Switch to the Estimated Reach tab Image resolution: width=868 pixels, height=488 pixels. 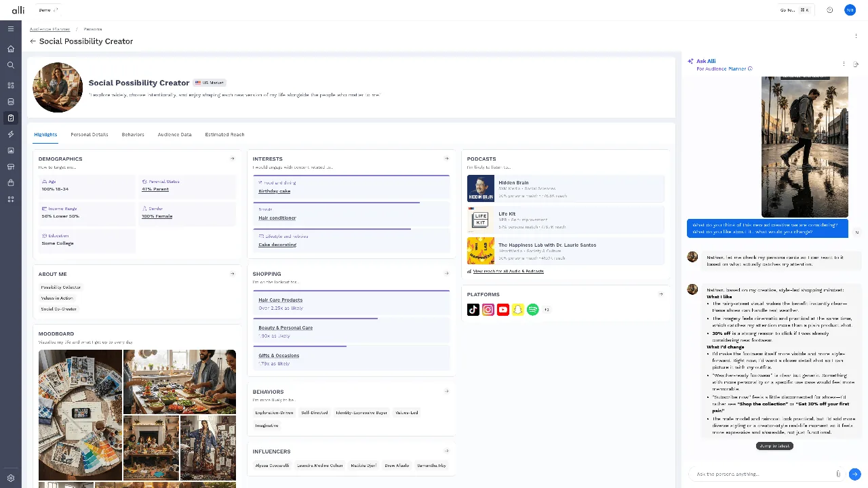coord(224,134)
